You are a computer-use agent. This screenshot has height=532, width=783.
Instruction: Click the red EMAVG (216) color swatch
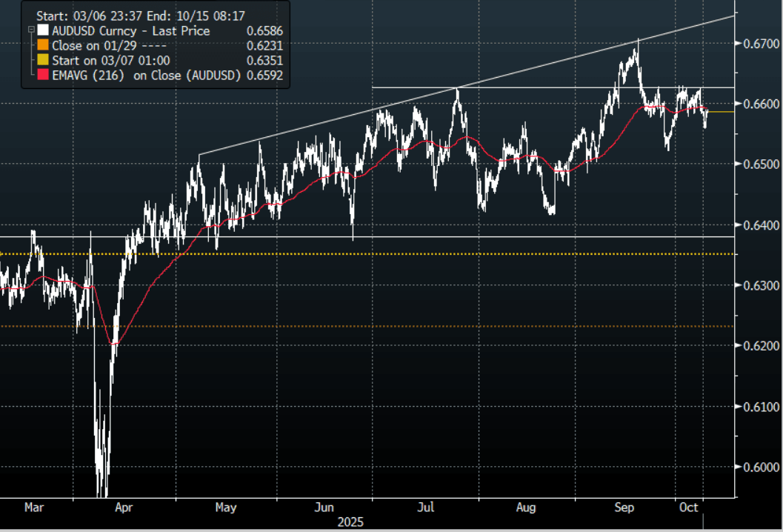pos(42,76)
